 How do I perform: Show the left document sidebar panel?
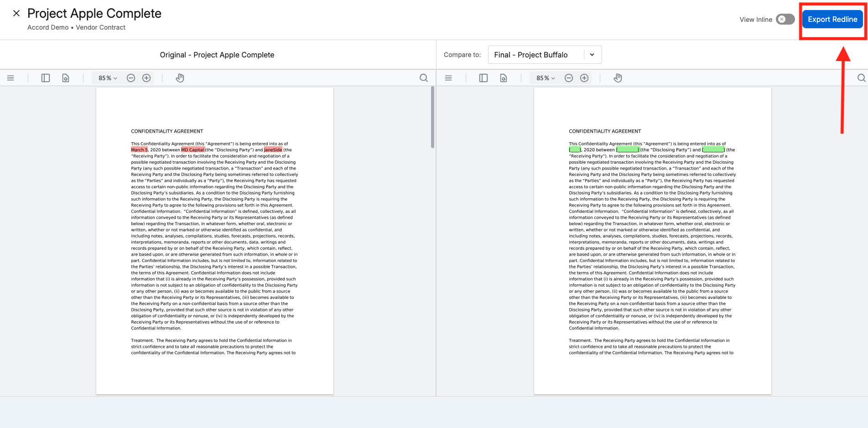point(46,78)
